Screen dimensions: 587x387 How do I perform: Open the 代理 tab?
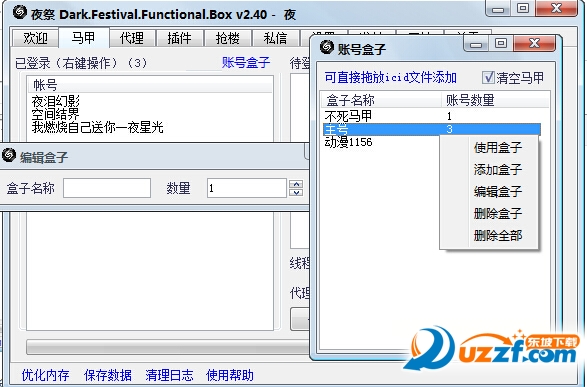pyautogui.click(x=131, y=38)
